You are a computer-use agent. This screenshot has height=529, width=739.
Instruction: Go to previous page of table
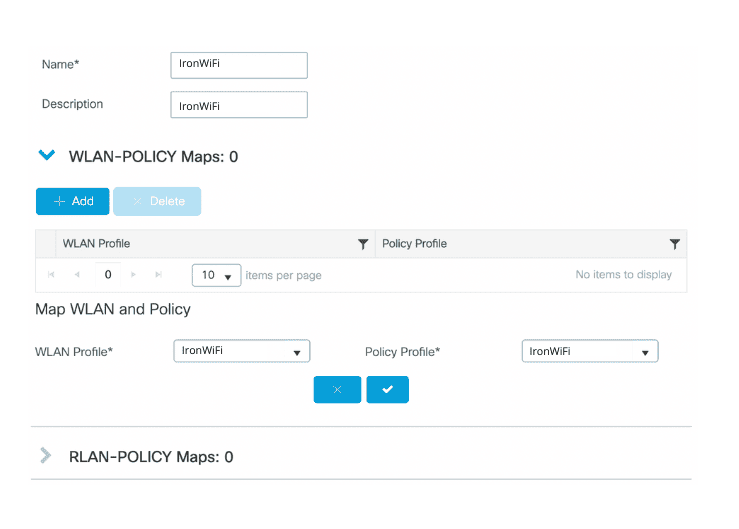click(77, 275)
